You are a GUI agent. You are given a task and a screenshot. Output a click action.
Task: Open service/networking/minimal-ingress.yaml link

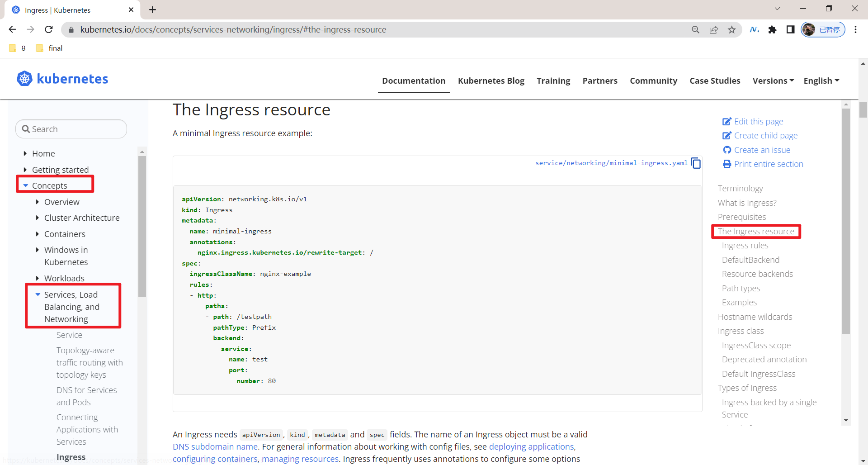pos(611,163)
